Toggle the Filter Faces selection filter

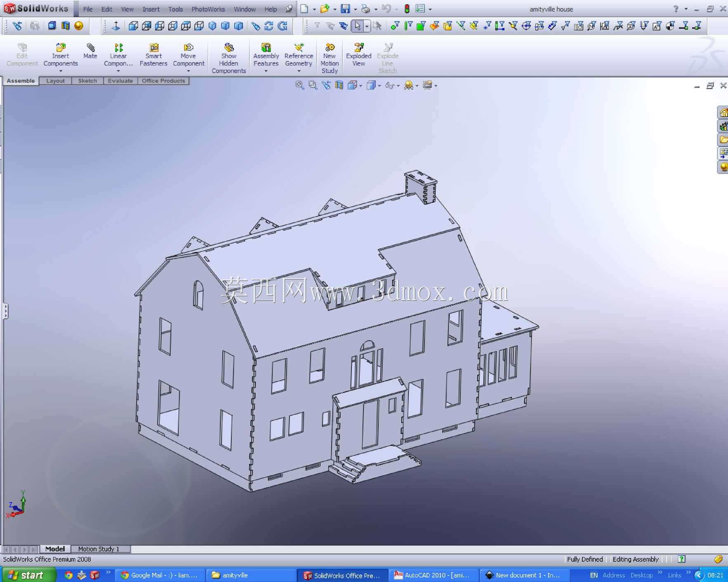point(421,26)
